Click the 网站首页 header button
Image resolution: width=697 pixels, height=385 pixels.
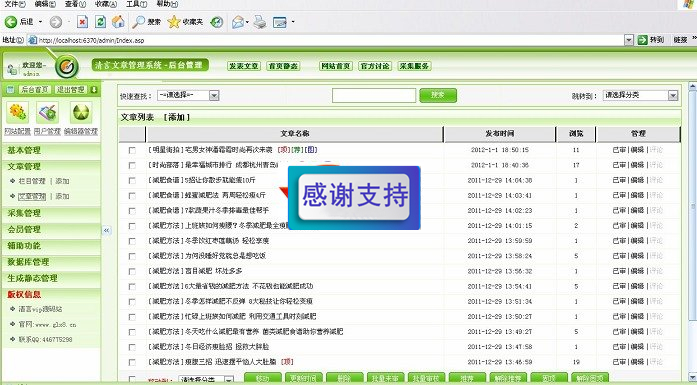click(336, 66)
